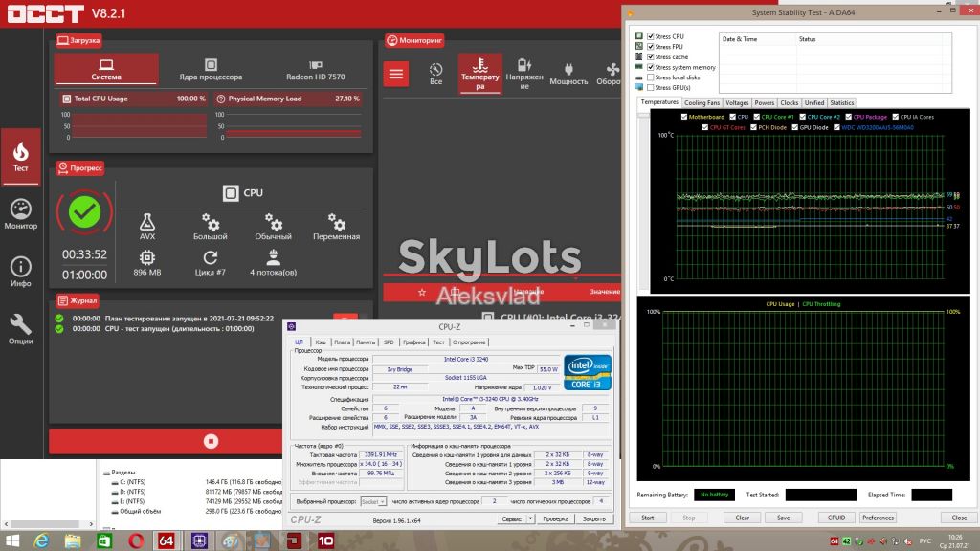Click the 896 MB memory chip icon
Screen dimensions: 980x551
tap(147, 257)
